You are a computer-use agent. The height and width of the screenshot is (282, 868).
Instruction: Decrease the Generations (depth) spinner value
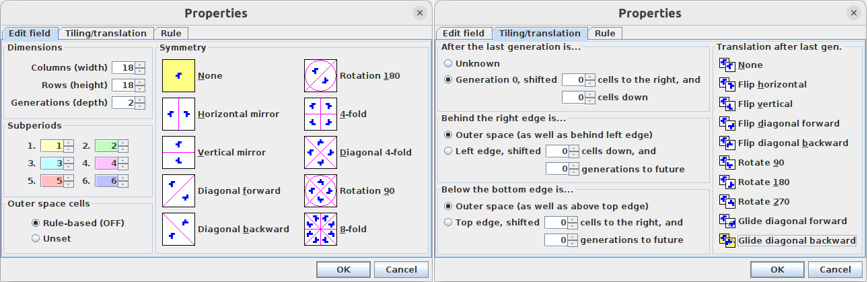140,106
